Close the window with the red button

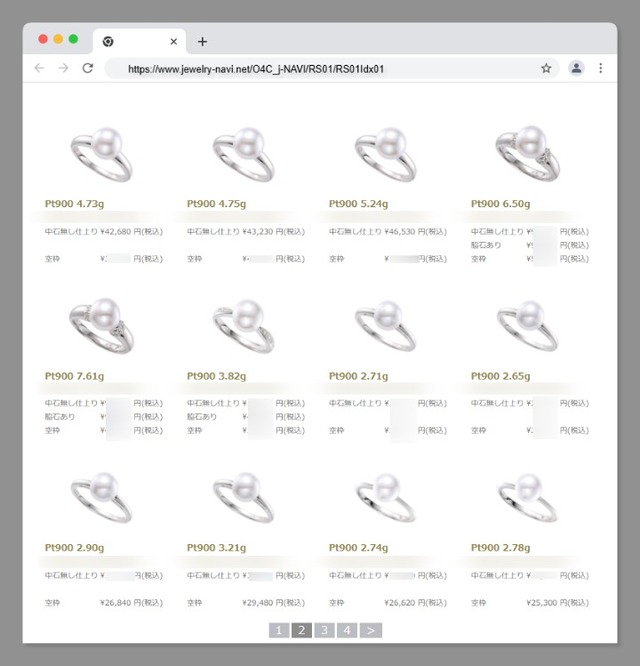point(43,39)
